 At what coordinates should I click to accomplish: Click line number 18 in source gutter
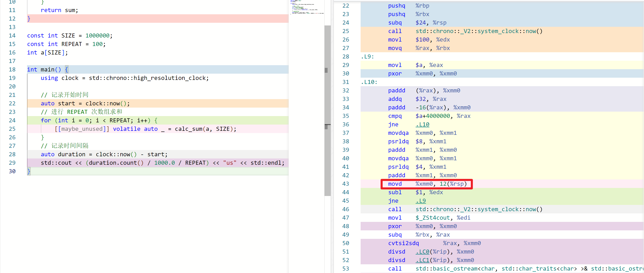12,69
